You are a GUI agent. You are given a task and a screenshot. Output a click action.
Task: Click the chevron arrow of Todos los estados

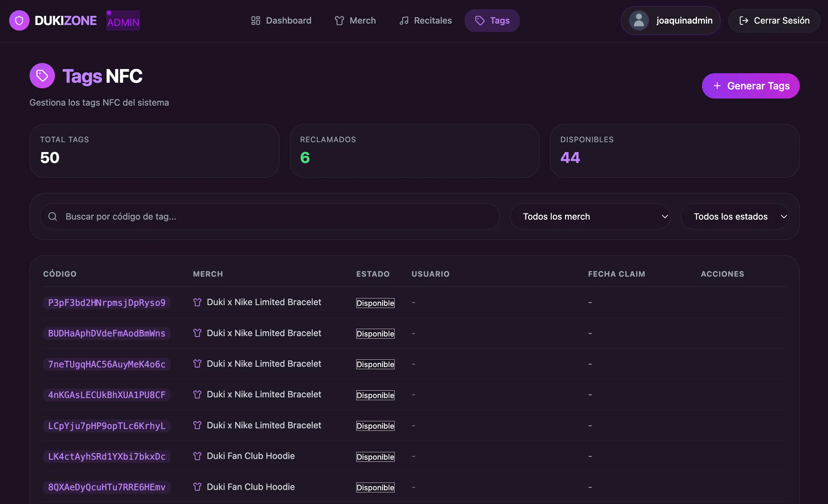[x=784, y=216]
